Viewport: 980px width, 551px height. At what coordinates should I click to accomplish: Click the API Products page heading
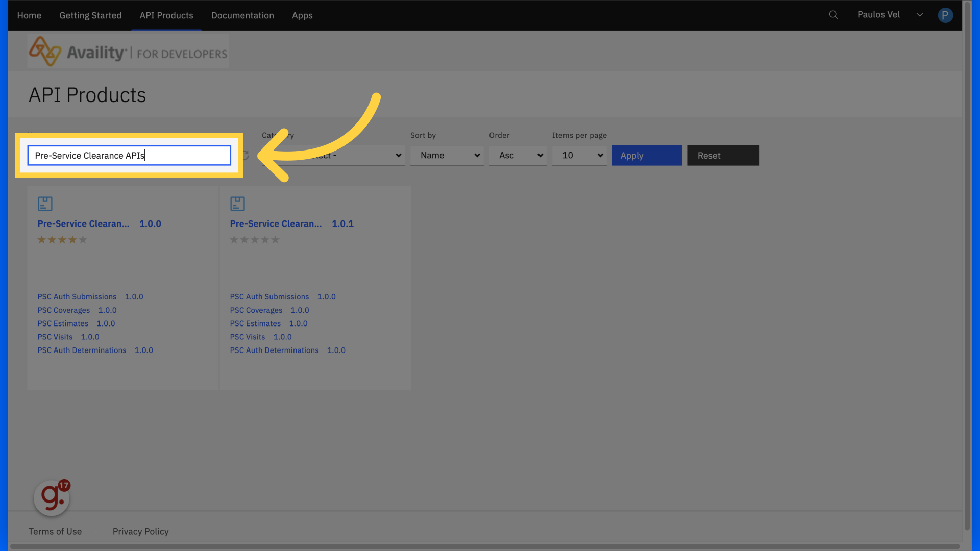pos(87,95)
